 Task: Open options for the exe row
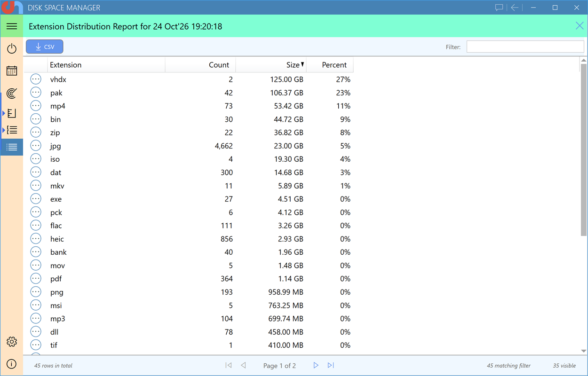(x=36, y=199)
